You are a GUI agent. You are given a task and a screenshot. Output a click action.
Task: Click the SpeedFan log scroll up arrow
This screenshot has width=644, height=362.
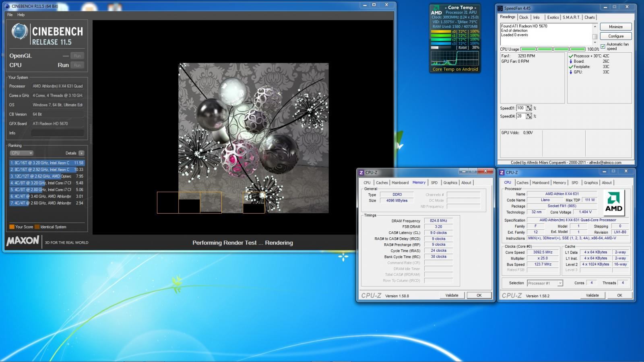pos(595,26)
